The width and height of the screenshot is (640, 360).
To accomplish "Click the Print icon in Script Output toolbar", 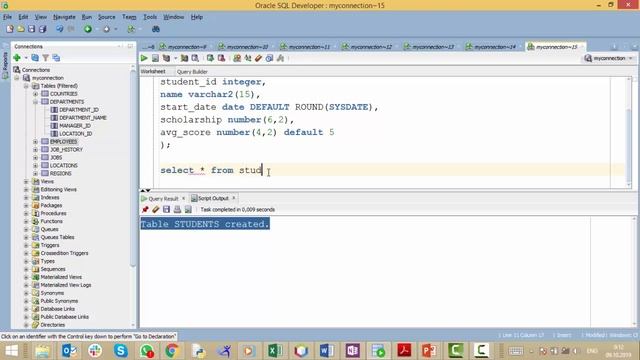I will (x=177, y=209).
